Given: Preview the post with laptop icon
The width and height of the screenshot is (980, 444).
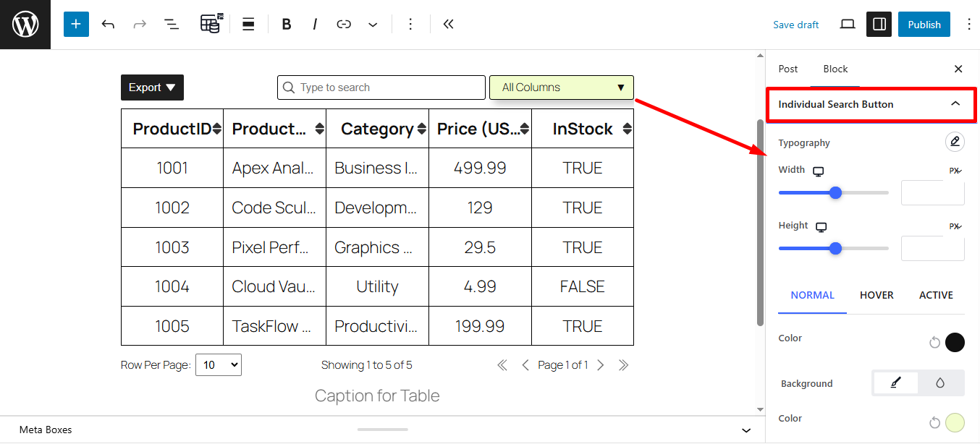Looking at the screenshot, I should [x=848, y=25].
